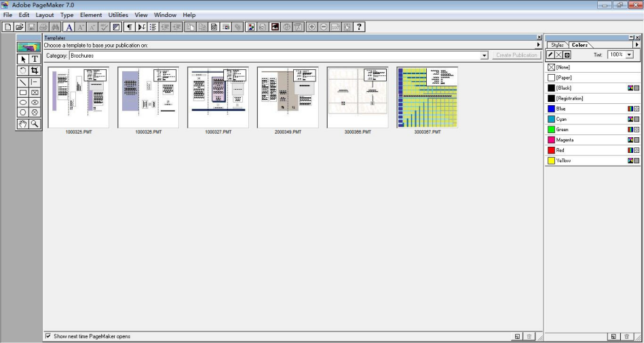Click the new color icon at Colors palette bottom
This screenshot has width=644, height=343.
coord(613,336)
